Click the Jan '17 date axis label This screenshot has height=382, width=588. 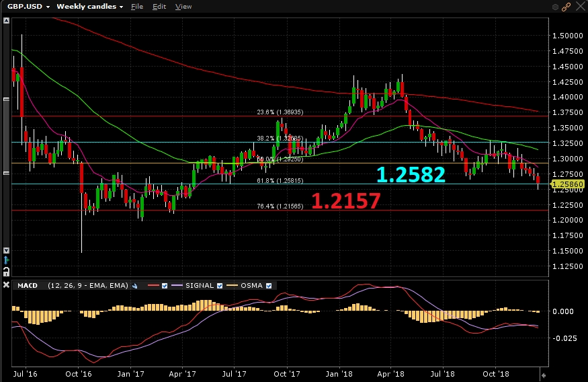(130, 374)
